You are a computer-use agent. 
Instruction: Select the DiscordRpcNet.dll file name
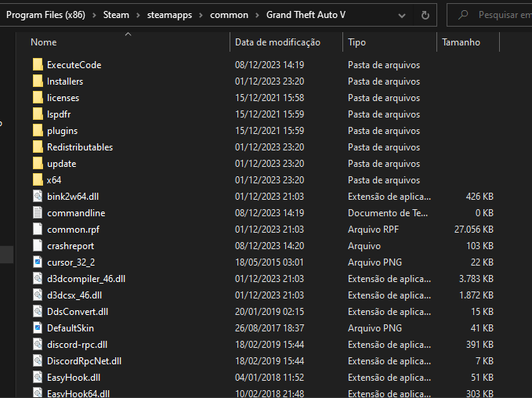84,361
